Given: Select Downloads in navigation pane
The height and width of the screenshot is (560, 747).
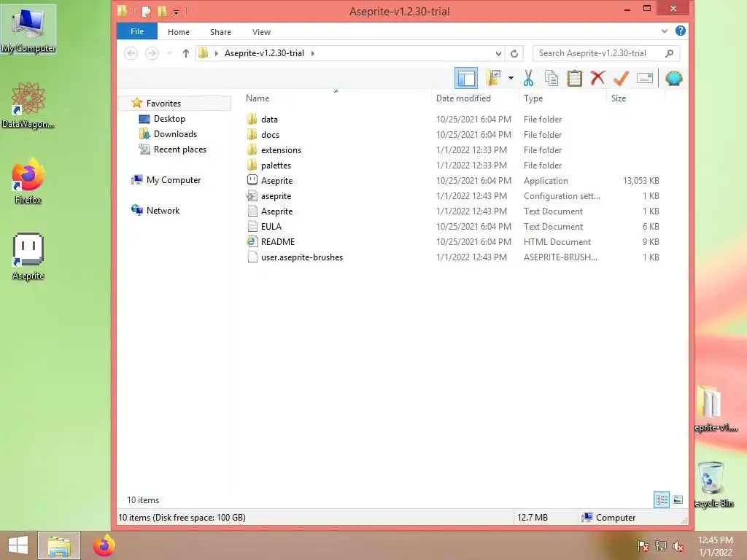Looking at the screenshot, I should pyautogui.click(x=168, y=134).
